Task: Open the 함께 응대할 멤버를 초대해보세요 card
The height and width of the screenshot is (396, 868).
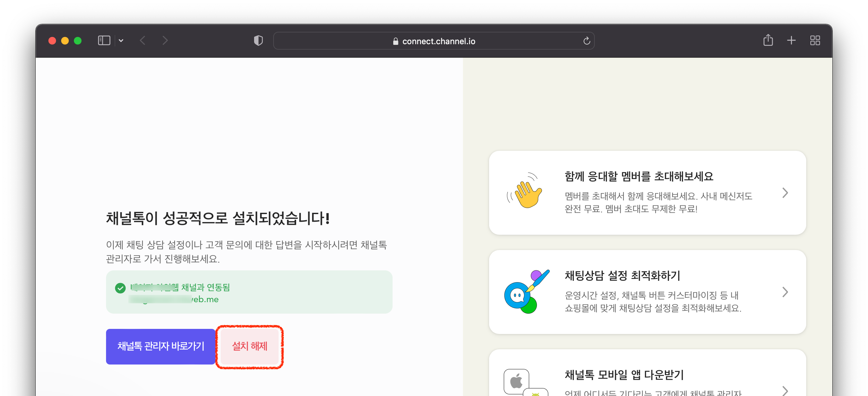Action: click(x=647, y=193)
